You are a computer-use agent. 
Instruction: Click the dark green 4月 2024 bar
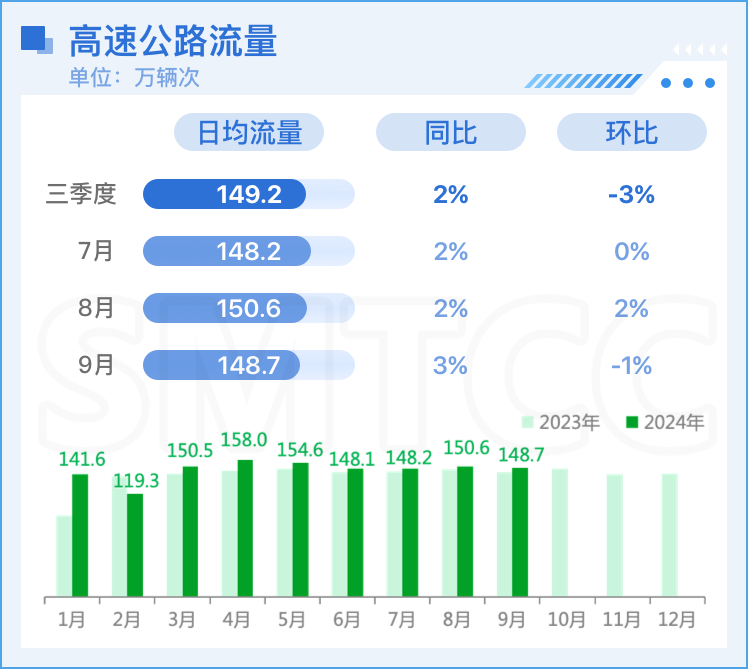tap(245, 528)
